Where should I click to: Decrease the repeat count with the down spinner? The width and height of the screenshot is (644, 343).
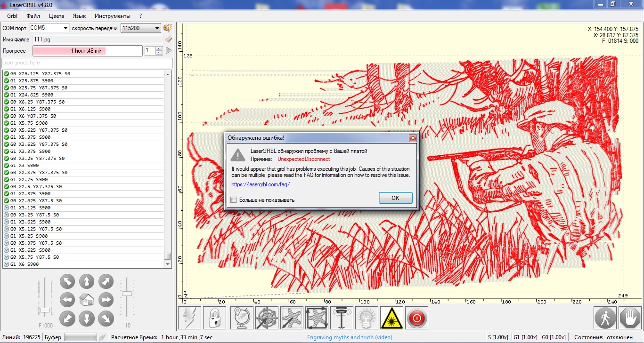159,53
